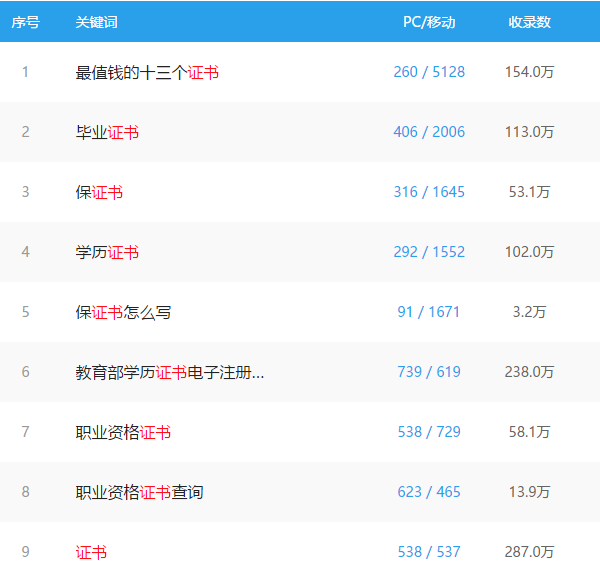Select the 13.9万 count cell
600x573 pixels.
[x=530, y=492]
